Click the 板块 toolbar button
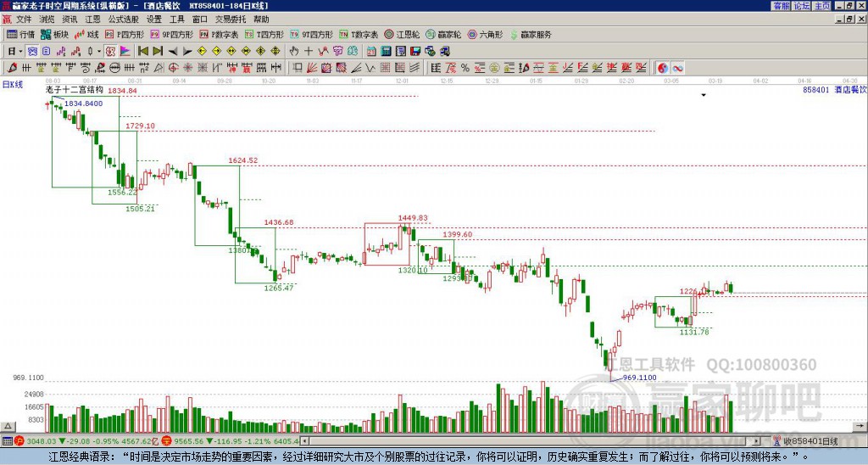 click(54, 34)
